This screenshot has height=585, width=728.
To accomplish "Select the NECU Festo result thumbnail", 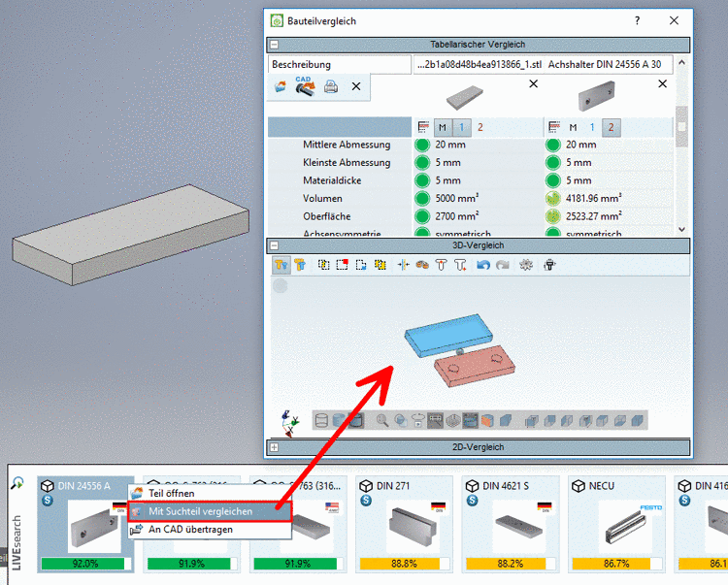I will pos(625,526).
